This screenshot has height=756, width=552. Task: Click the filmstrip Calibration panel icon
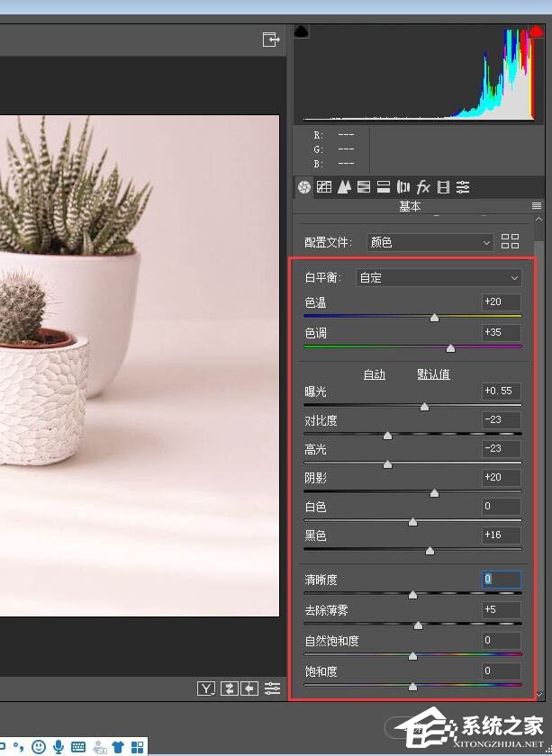(x=443, y=187)
